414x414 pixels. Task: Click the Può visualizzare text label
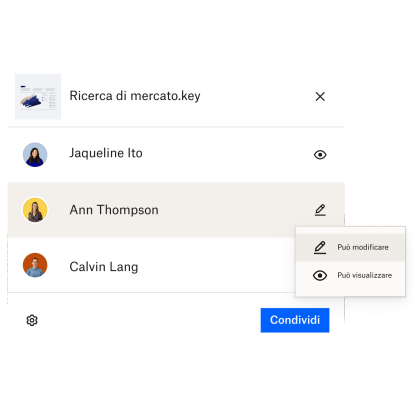tap(365, 275)
